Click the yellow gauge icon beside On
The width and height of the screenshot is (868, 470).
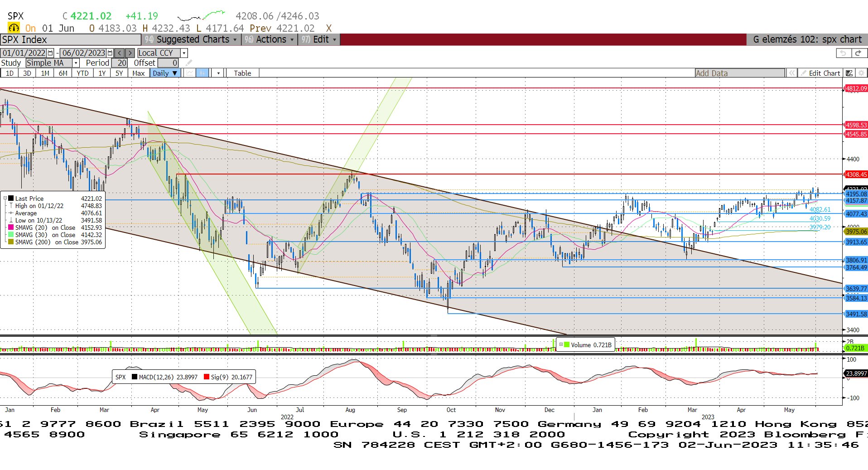pyautogui.click(x=14, y=28)
